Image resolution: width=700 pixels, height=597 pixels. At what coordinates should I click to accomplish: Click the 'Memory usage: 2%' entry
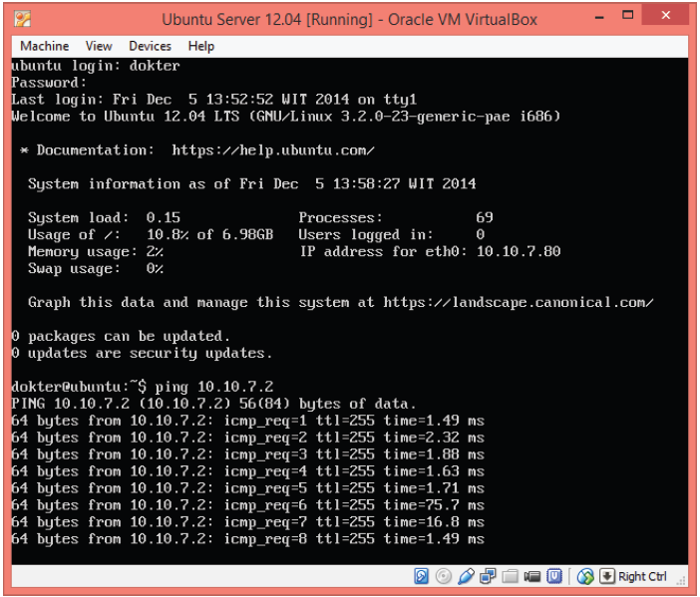(x=96, y=251)
